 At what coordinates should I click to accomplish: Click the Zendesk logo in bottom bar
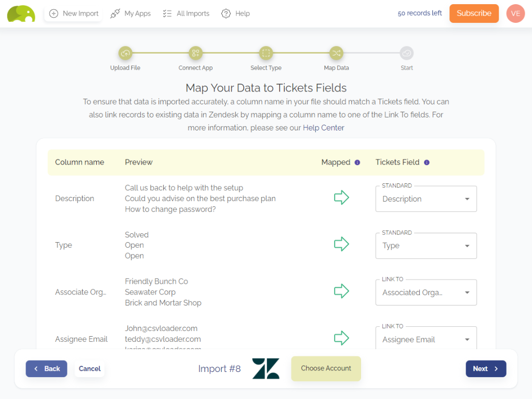(266, 368)
